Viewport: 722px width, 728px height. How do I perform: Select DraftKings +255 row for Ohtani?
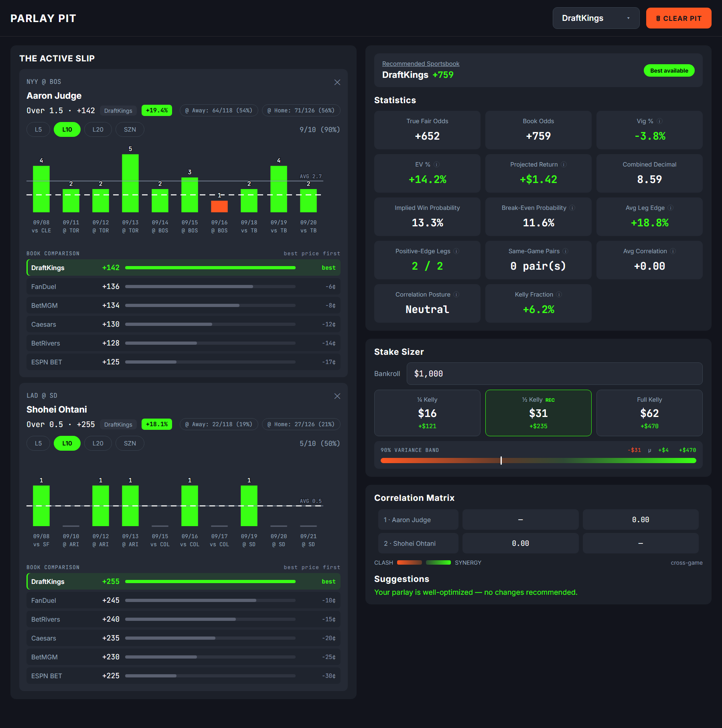[x=183, y=582]
